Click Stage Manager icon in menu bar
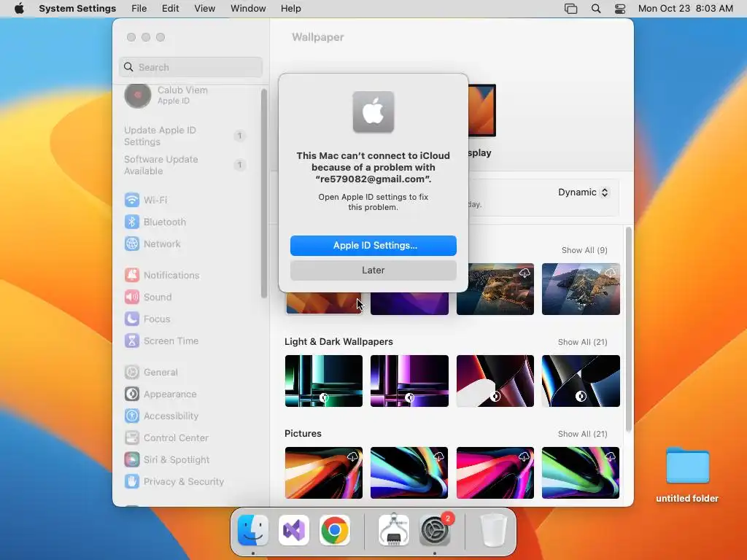The width and height of the screenshot is (747, 560). tap(570, 9)
